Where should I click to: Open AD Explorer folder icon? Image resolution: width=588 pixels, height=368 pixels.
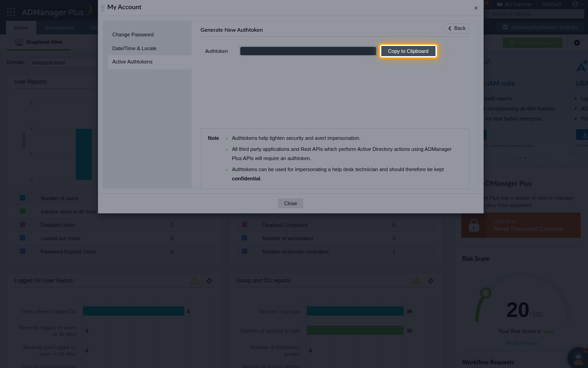[x=500, y=4]
